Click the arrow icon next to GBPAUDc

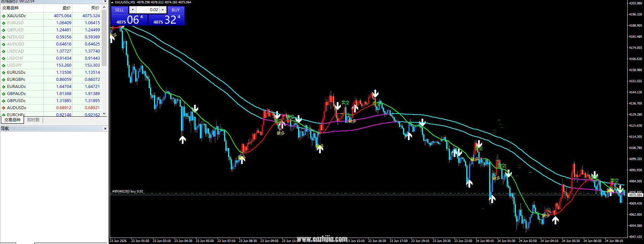(4, 94)
